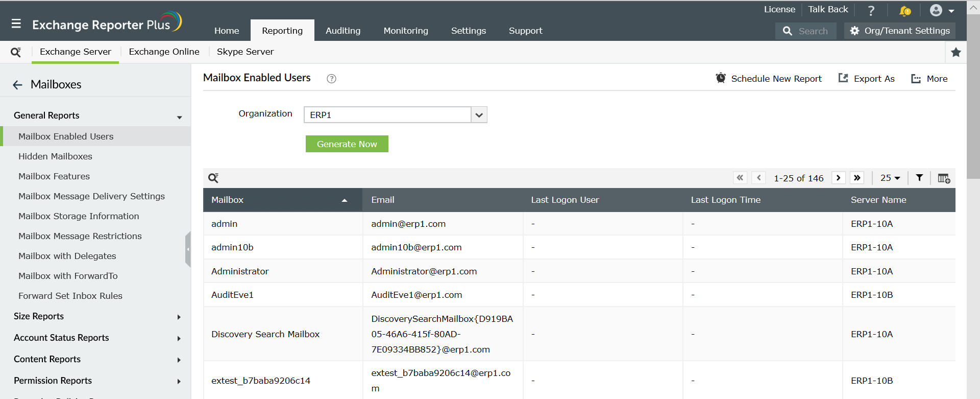Click the Administrator@erp1.com email cell
The image size is (980, 399).
click(443, 271)
